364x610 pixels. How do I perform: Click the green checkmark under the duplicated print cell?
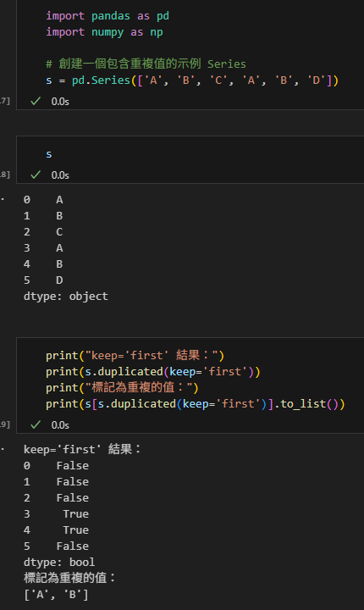[x=36, y=424]
